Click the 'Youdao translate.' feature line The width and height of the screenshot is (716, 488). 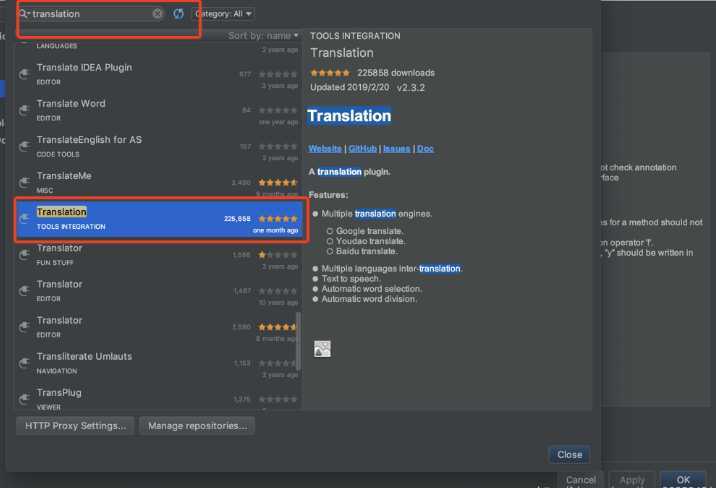(x=370, y=241)
